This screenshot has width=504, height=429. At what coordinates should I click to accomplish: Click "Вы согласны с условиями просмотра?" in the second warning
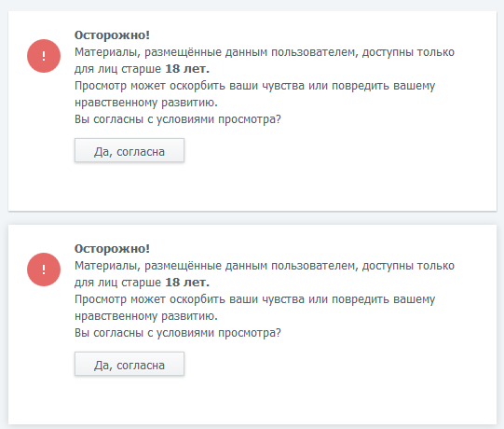178,333
